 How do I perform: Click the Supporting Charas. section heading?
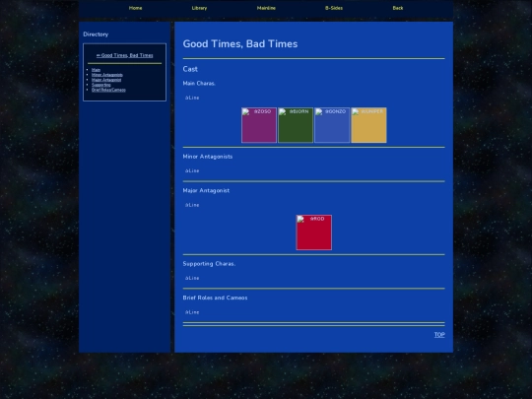tap(209, 264)
